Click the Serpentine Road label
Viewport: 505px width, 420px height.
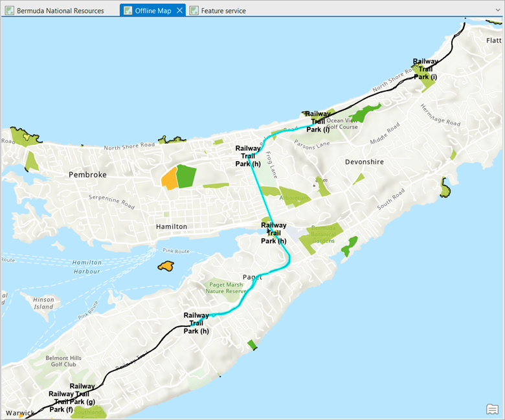coord(112,202)
